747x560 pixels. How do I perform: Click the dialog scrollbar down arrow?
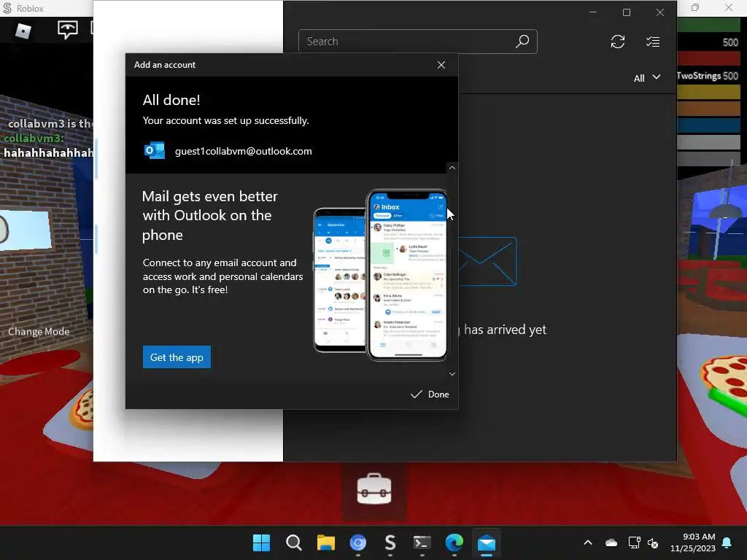point(452,374)
